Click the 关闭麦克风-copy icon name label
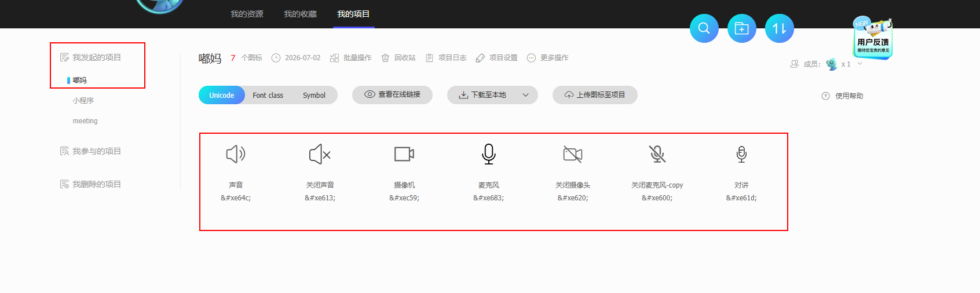Screen dimensions: 980x293 pyautogui.click(x=657, y=185)
